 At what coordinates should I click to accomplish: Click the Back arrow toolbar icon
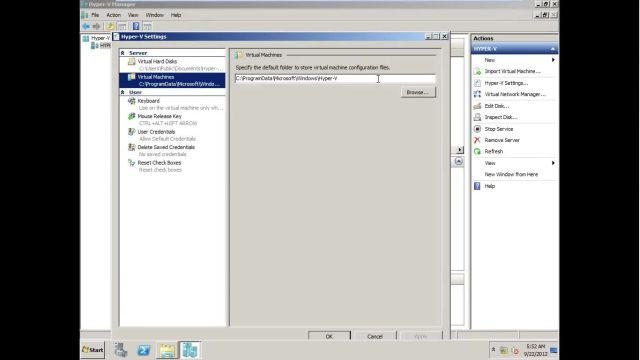click(x=86, y=27)
